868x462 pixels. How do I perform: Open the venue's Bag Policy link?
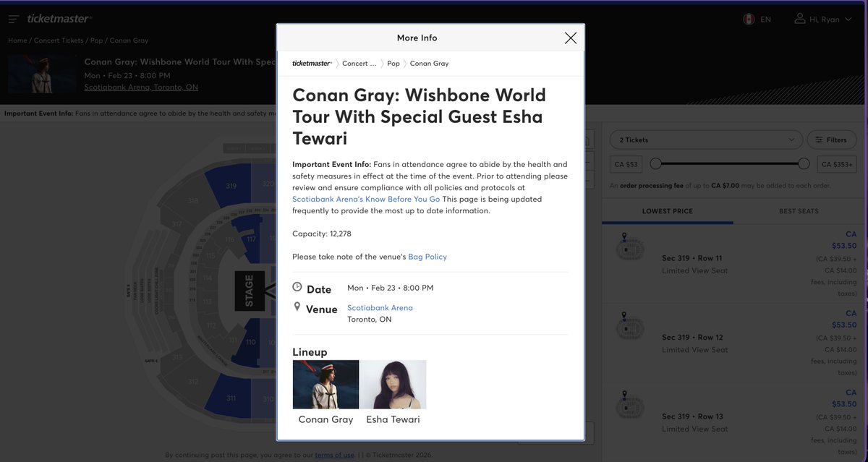(x=427, y=257)
